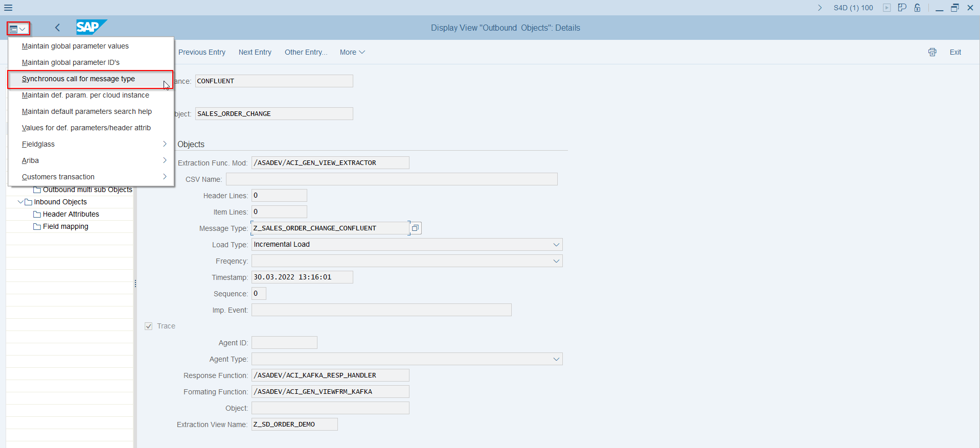
Task: Toggle the Trace checkbox
Action: 149,326
